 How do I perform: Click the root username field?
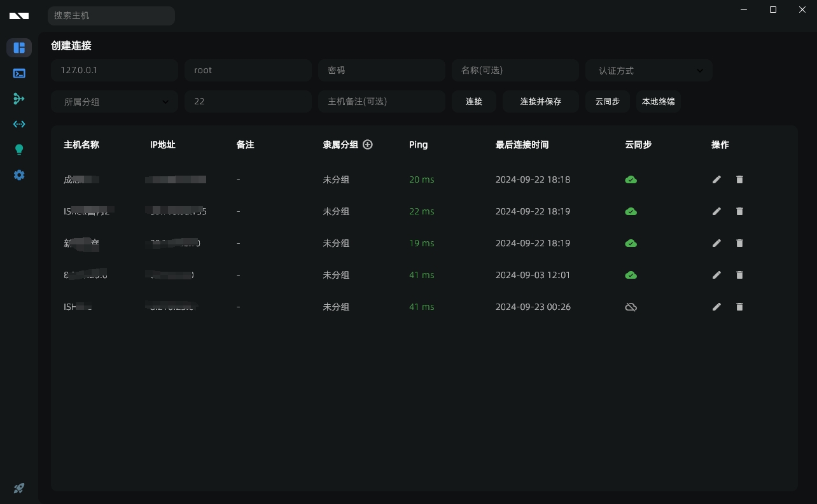248,71
